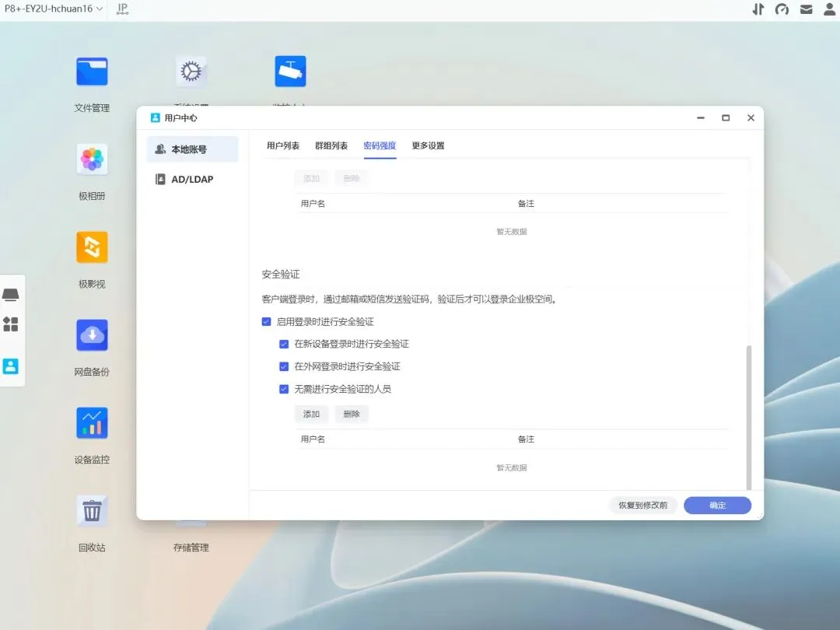Open the surveillance camera app icon
Viewport: 840px width, 630px height.
290,72
